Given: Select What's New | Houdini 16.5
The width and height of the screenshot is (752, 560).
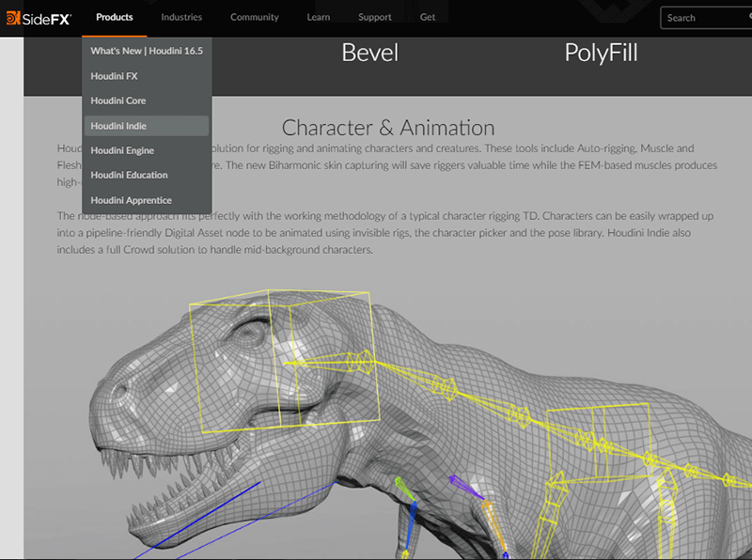Looking at the screenshot, I should pos(147,51).
